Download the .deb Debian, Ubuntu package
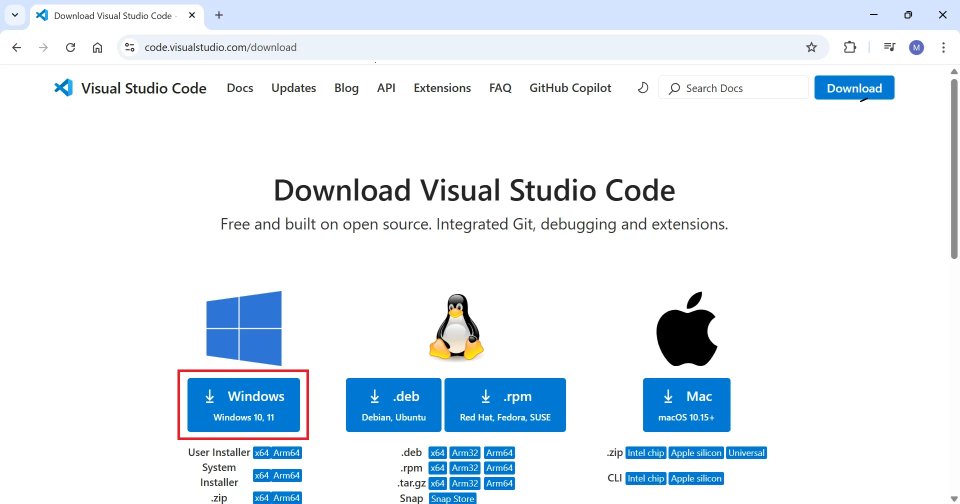Image resolution: width=960 pixels, height=504 pixels. click(394, 405)
